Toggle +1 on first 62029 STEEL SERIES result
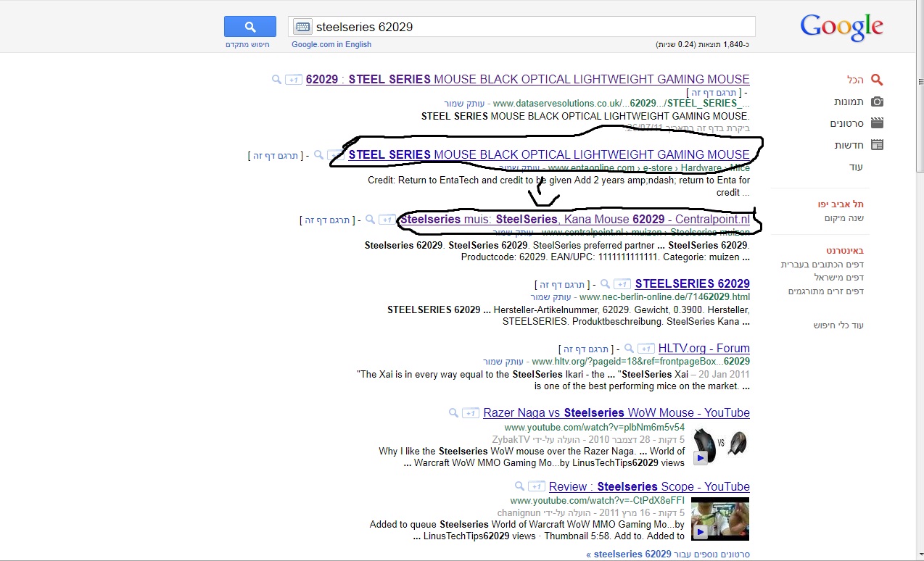 pyautogui.click(x=293, y=80)
